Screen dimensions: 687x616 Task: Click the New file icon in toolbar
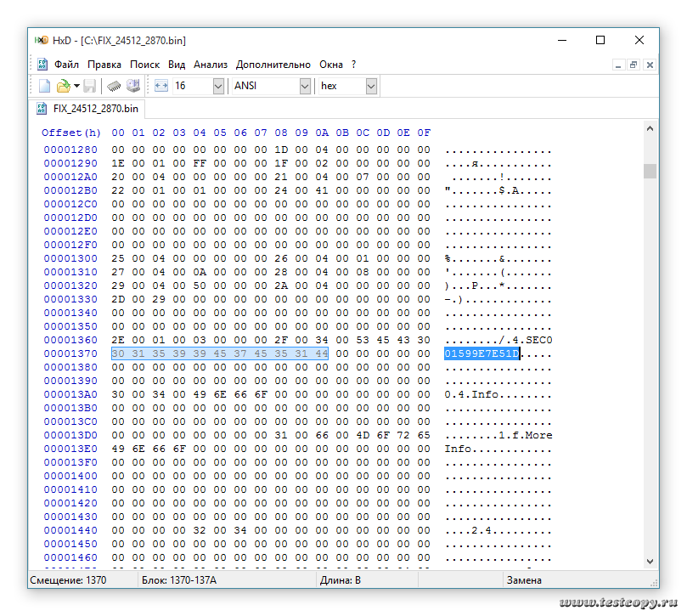[x=45, y=86]
